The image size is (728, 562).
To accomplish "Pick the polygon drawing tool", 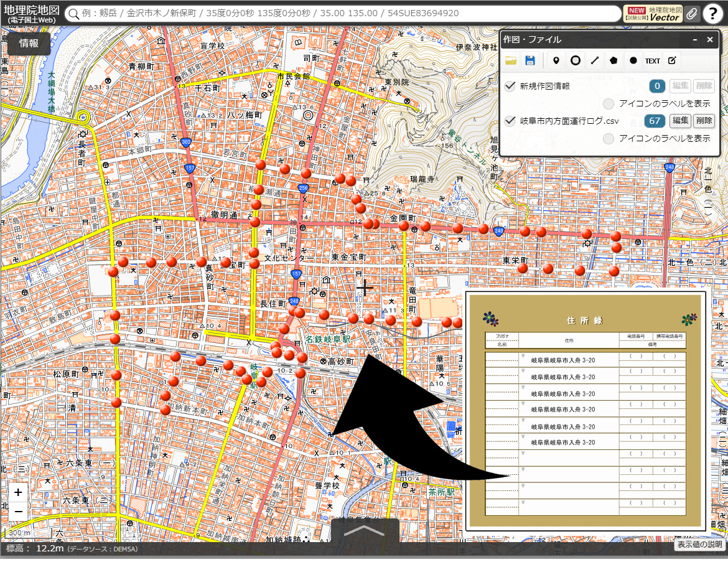I will click(x=614, y=60).
